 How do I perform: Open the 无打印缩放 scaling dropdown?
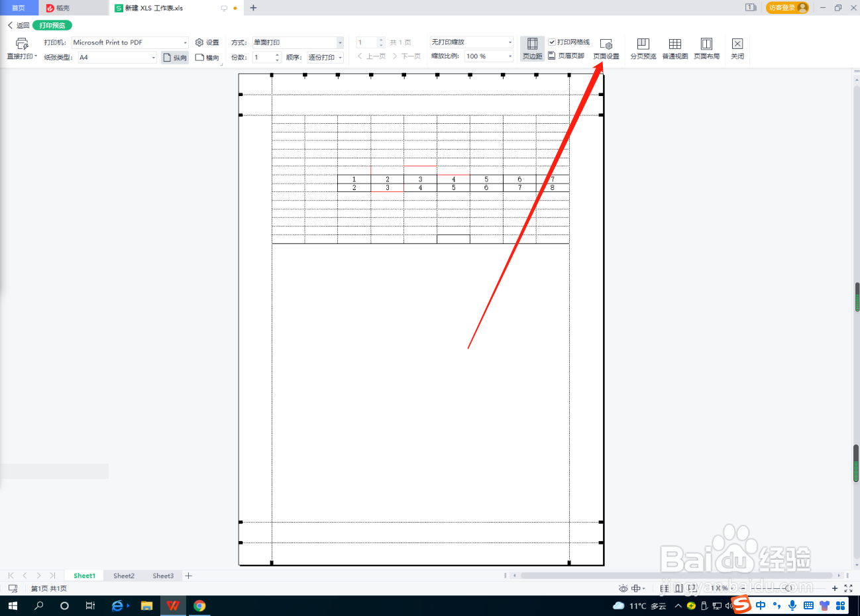click(x=472, y=42)
